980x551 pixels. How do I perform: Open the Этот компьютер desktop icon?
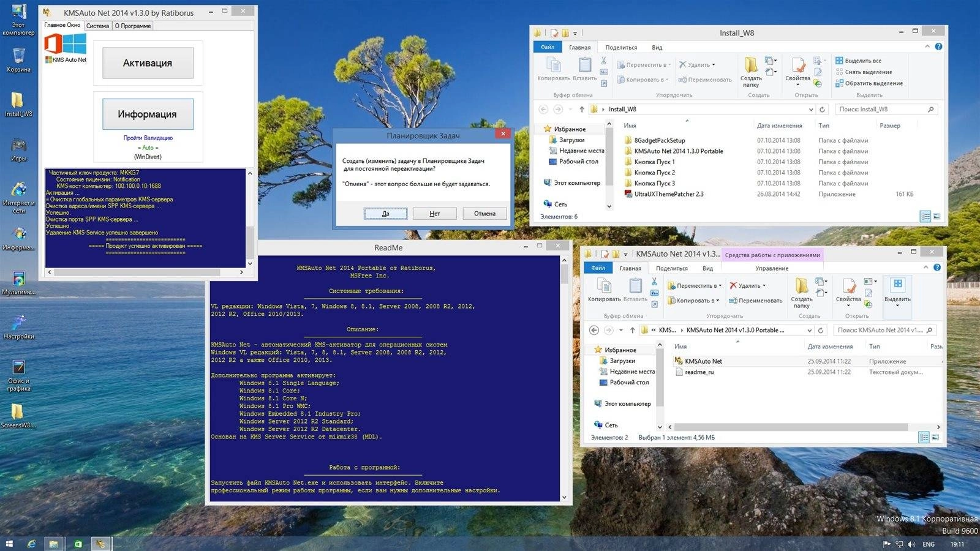point(19,20)
